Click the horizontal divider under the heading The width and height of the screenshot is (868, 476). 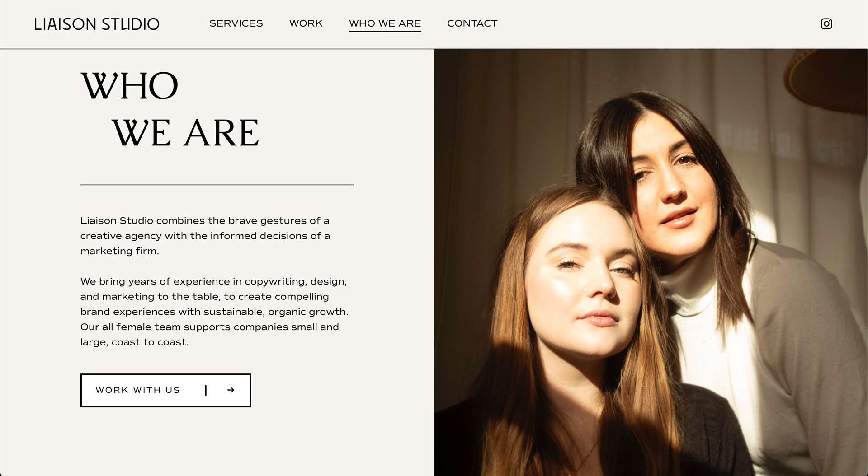pos(217,185)
